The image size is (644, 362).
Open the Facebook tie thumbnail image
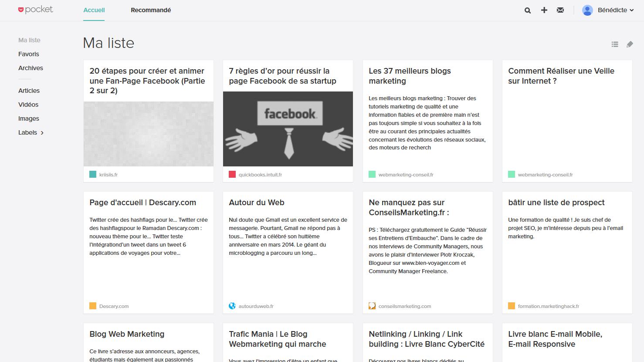(288, 129)
